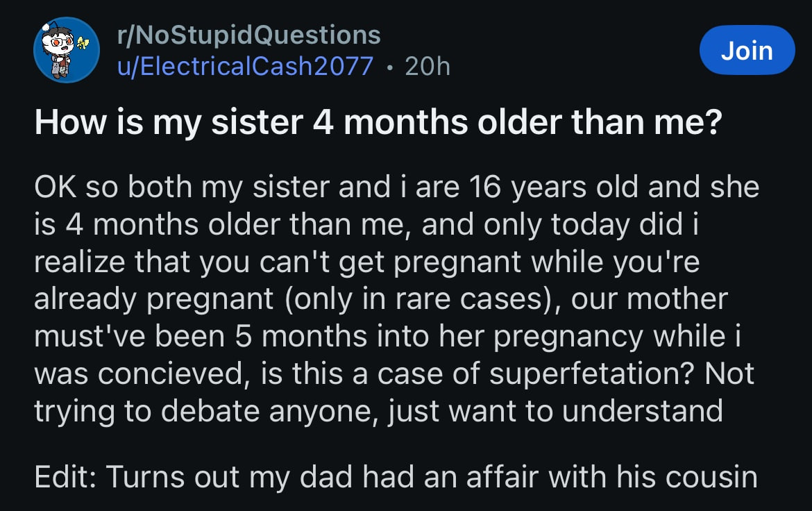Tap the NoStupidQuestions community avatar icon
Image resolution: width=812 pixels, height=511 pixels.
pyautogui.click(x=67, y=50)
